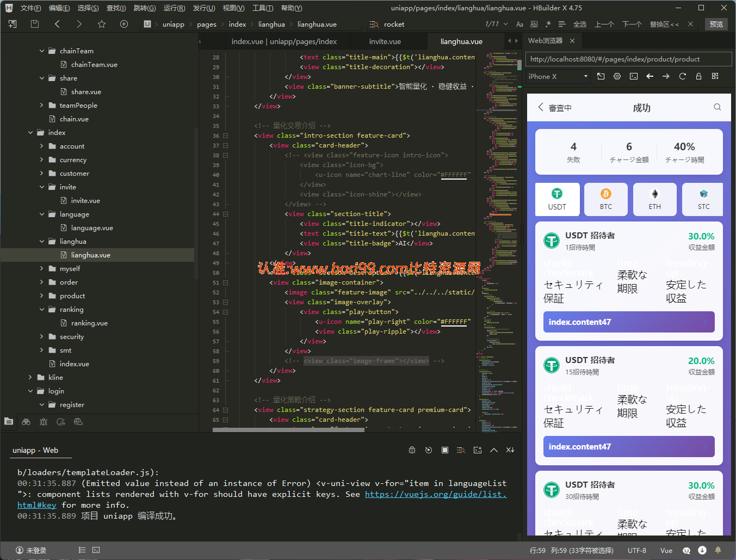The width and height of the screenshot is (736, 560).
Task: Toggle regex search option
Action: [x=548, y=24]
